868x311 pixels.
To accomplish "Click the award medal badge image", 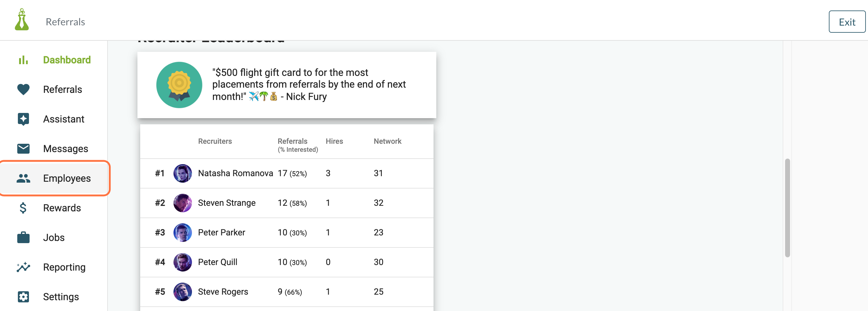I will coord(179,85).
